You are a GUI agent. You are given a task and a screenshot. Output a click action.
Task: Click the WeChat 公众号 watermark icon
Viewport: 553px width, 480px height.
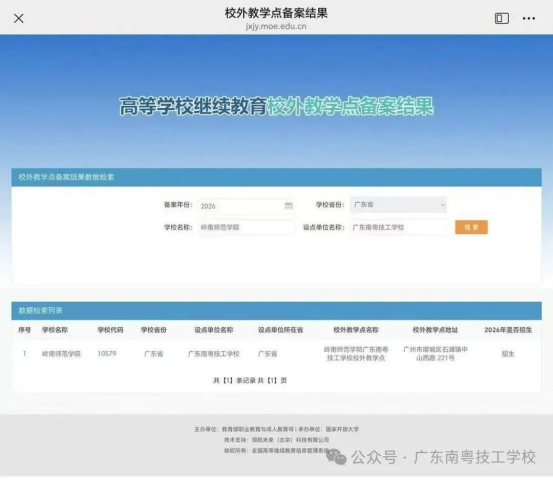point(336,457)
